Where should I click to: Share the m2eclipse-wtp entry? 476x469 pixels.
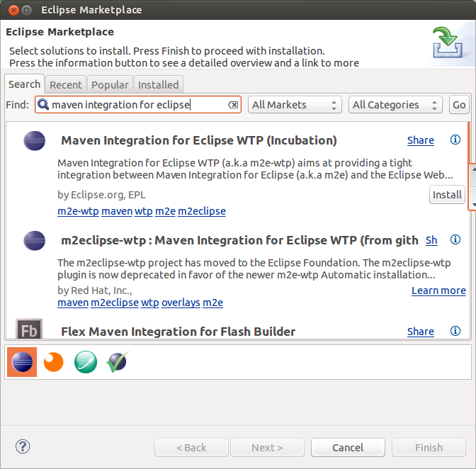point(431,240)
